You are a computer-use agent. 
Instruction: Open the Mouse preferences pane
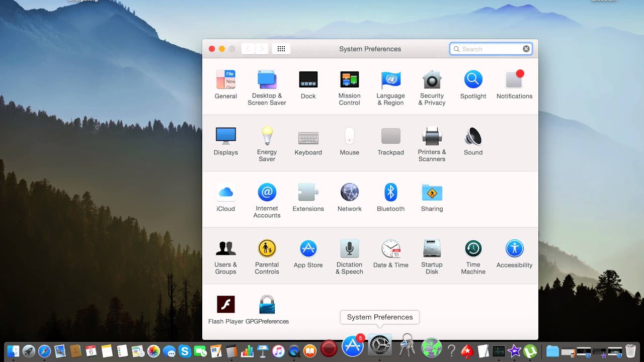click(x=350, y=141)
